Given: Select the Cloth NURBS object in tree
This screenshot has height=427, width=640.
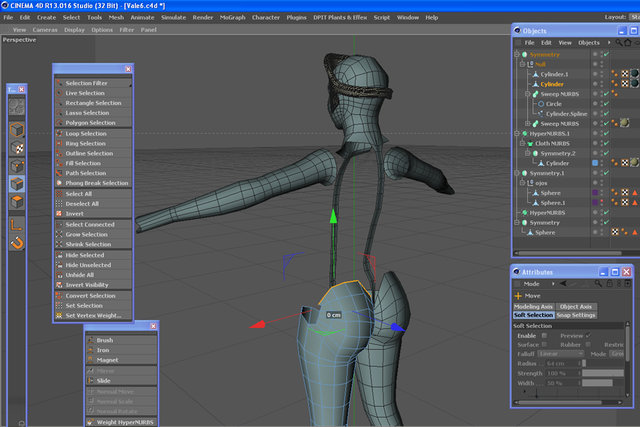Looking at the screenshot, I should (x=552, y=143).
